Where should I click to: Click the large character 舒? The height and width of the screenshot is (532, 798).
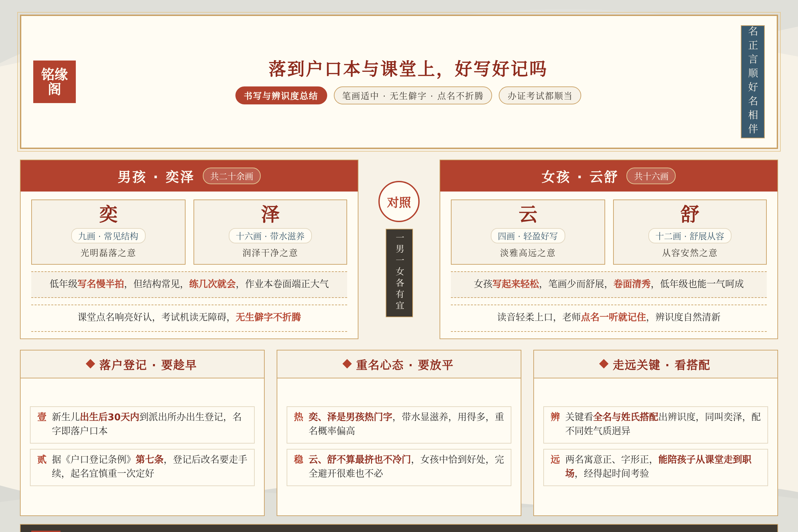point(689,214)
